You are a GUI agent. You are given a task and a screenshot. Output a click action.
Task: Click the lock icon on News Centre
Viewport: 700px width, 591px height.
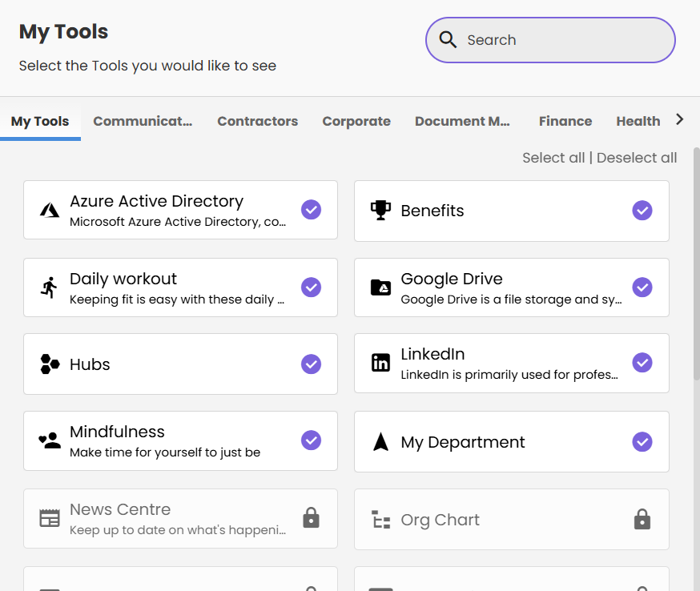tap(312, 518)
